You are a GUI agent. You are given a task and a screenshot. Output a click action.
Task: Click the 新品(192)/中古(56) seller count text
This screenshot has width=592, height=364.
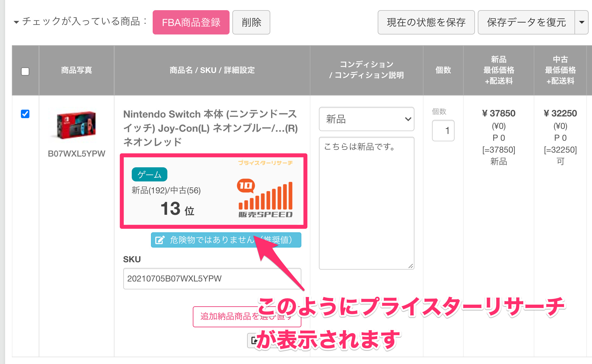coord(166,190)
